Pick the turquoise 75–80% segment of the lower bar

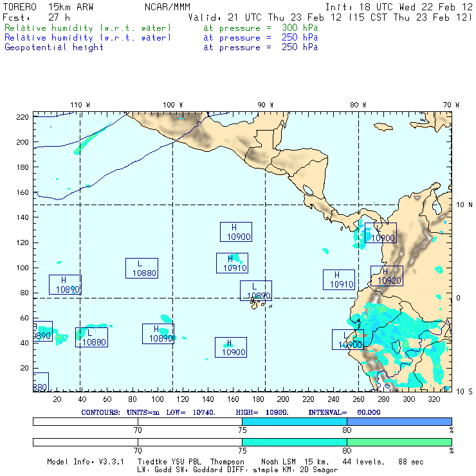[294, 442]
